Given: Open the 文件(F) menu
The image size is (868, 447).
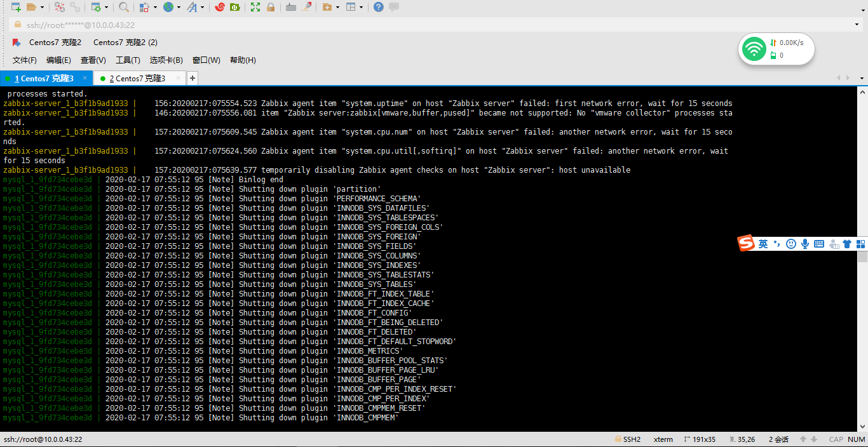Looking at the screenshot, I should [x=25, y=60].
